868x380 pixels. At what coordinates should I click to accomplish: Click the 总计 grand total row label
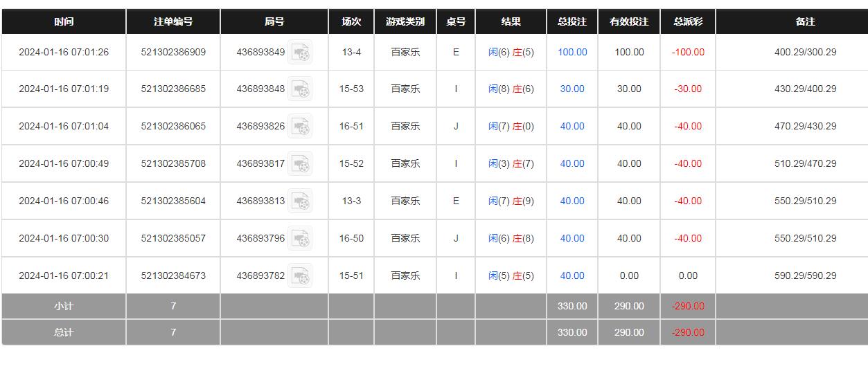[64, 332]
